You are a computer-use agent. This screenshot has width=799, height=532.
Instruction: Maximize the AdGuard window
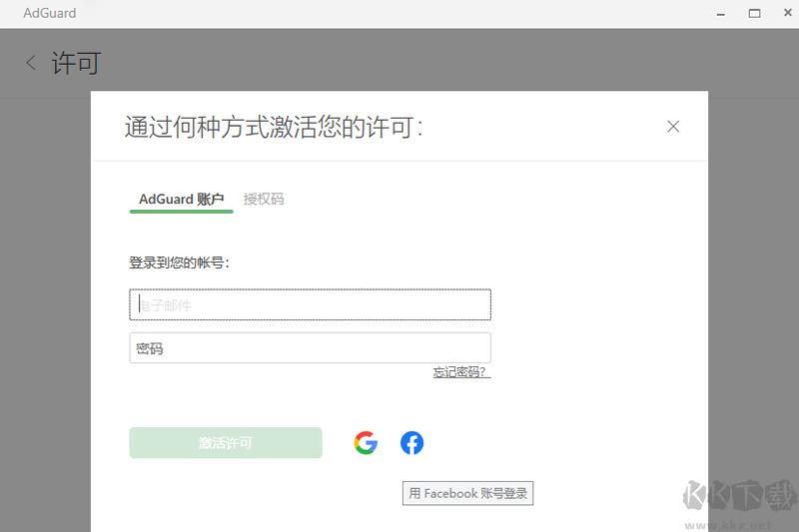(754, 13)
